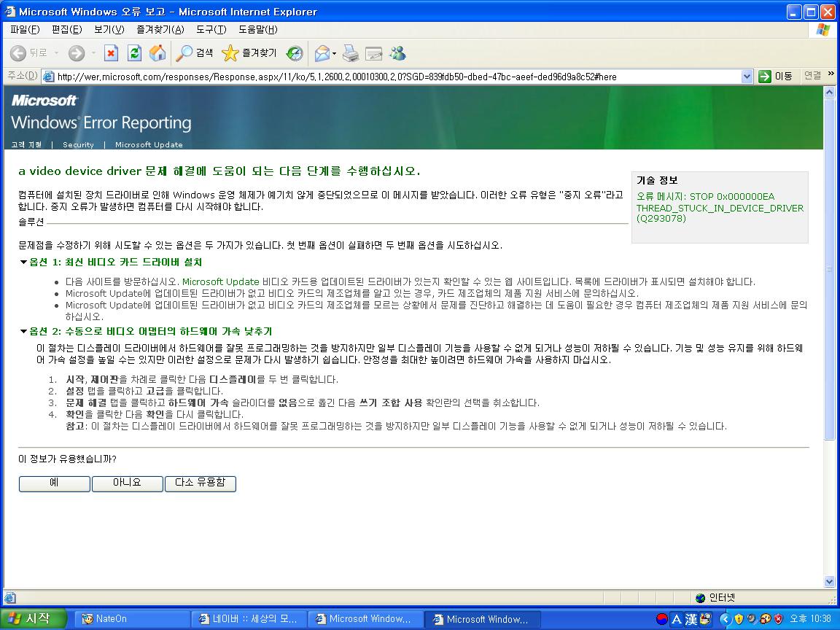The image size is (840, 630).
Task: Open the History toolbar icon
Action: [x=294, y=53]
